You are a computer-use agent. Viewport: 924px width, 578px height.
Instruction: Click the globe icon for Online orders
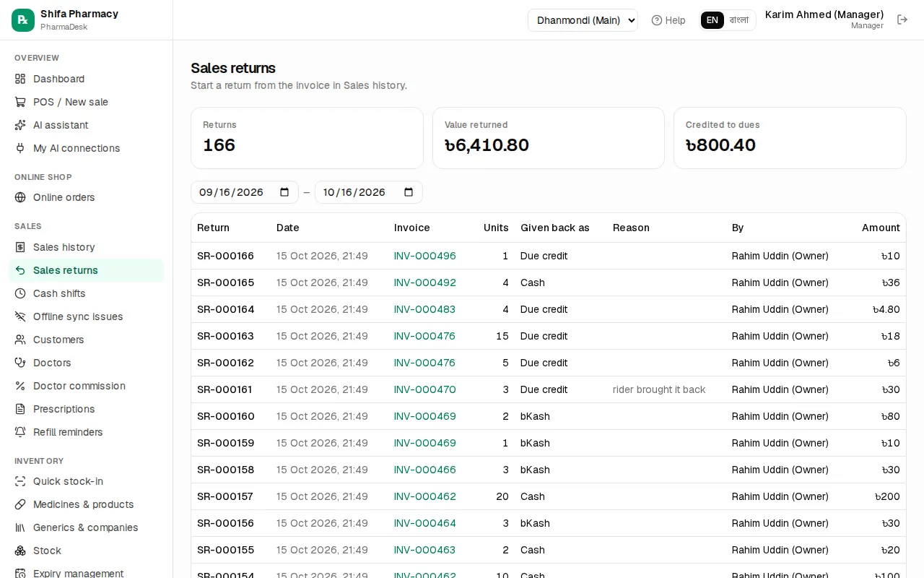pyautogui.click(x=20, y=197)
